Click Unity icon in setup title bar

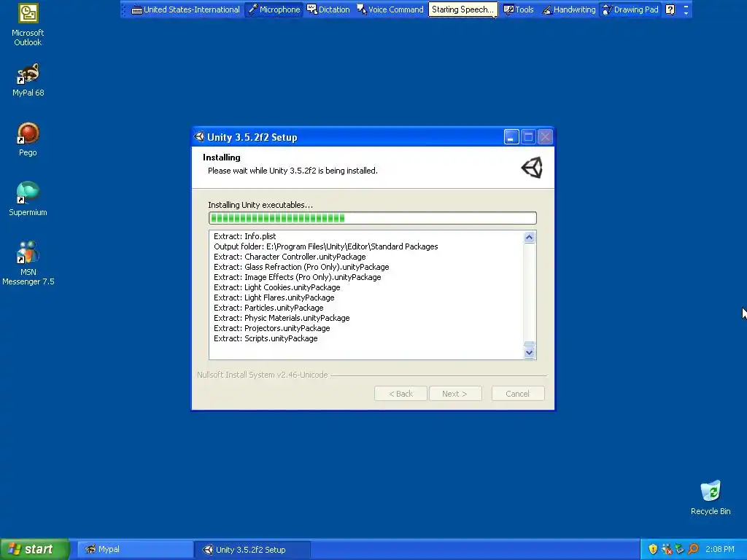(199, 137)
